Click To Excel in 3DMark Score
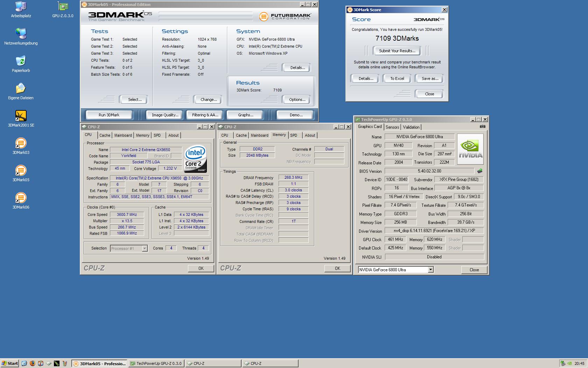 [x=397, y=79]
